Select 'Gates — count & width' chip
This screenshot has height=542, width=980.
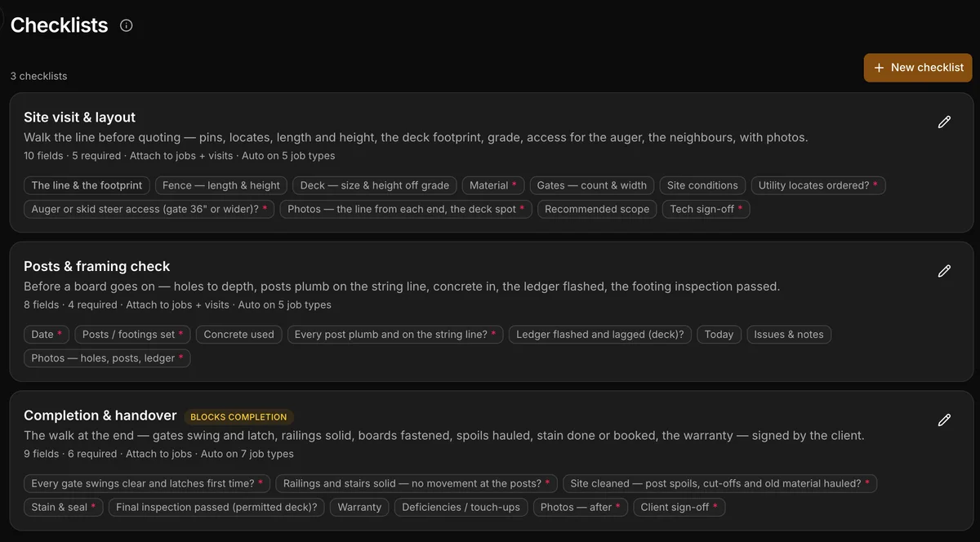coord(592,185)
